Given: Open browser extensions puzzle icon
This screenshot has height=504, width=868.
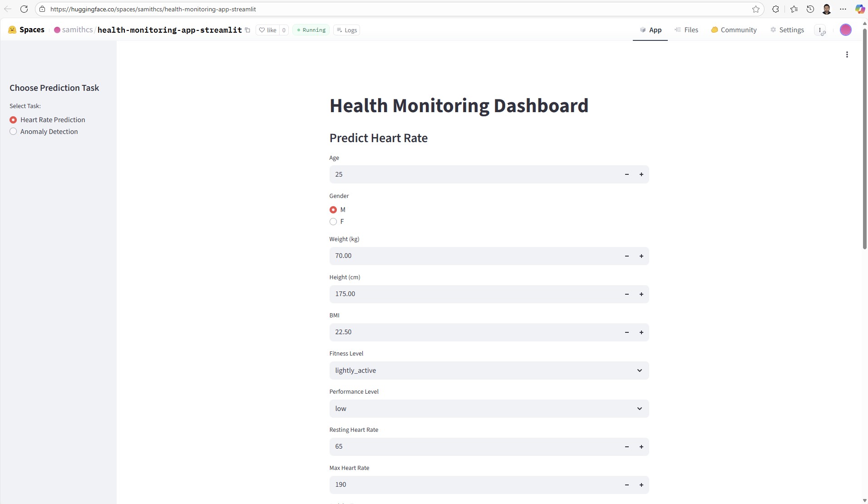Looking at the screenshot, I should click(x=775, y=9).
